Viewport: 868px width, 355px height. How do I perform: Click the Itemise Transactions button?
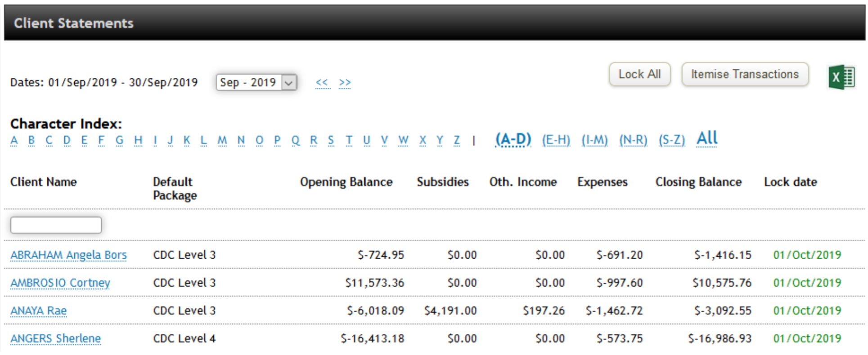point(745,74)
